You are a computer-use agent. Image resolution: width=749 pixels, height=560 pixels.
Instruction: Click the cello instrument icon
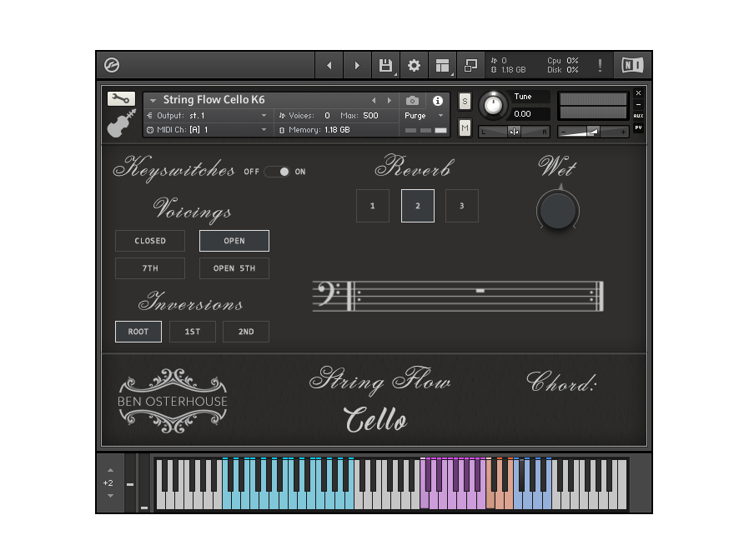coord(121,123)
